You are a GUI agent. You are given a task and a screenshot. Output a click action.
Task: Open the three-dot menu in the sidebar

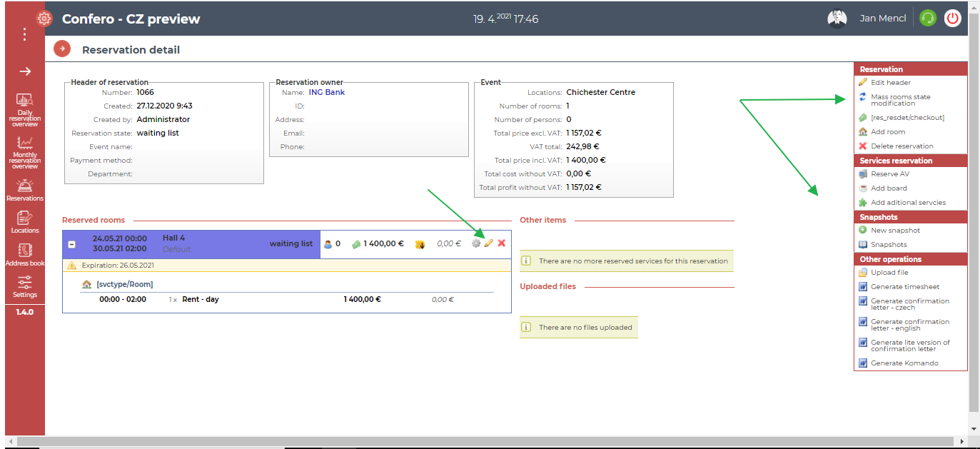point(25,34)
